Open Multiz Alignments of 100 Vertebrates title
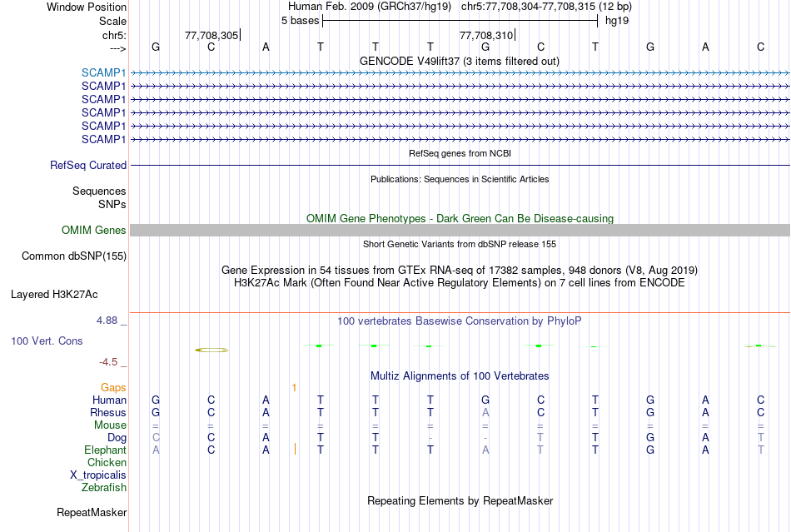Screen dimensions: 791x532 (460, 375)
